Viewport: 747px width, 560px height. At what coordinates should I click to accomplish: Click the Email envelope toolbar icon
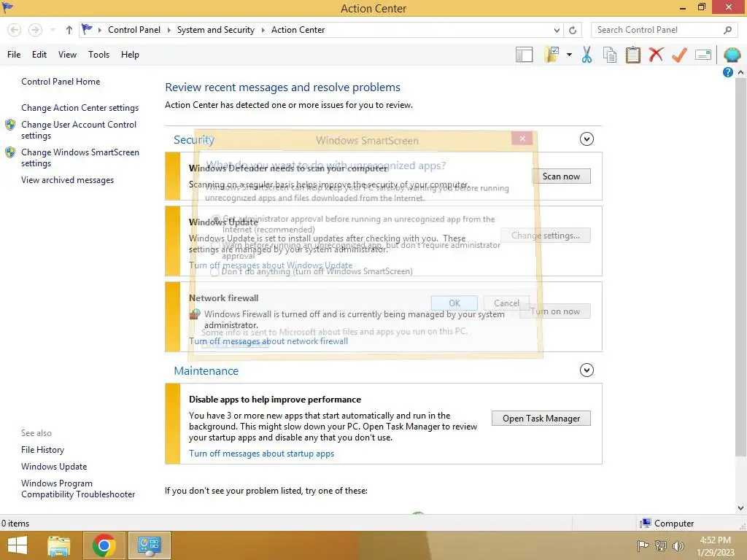(x=703, y=55)
